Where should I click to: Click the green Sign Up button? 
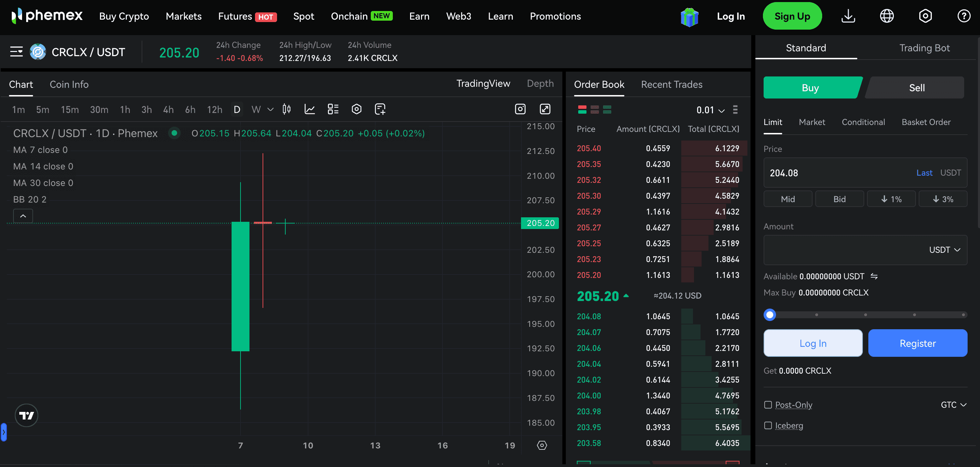pyautogui.click(x=792, y=16)
